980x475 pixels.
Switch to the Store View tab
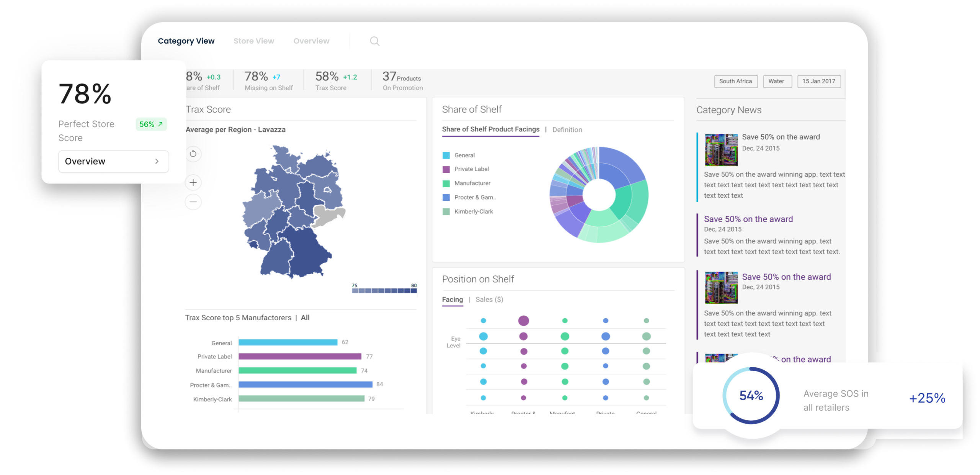(254, 41)
